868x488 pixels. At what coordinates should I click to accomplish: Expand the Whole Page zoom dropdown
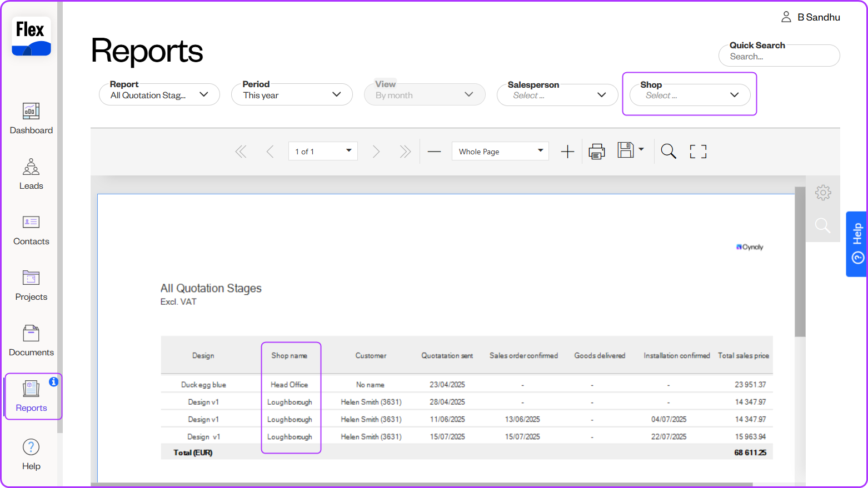point(500,152)
